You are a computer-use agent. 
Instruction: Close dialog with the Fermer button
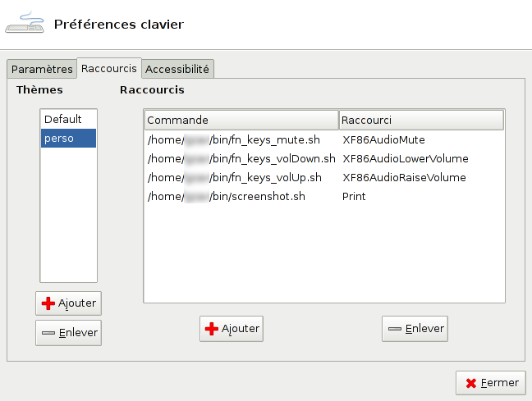coord(491,383)
